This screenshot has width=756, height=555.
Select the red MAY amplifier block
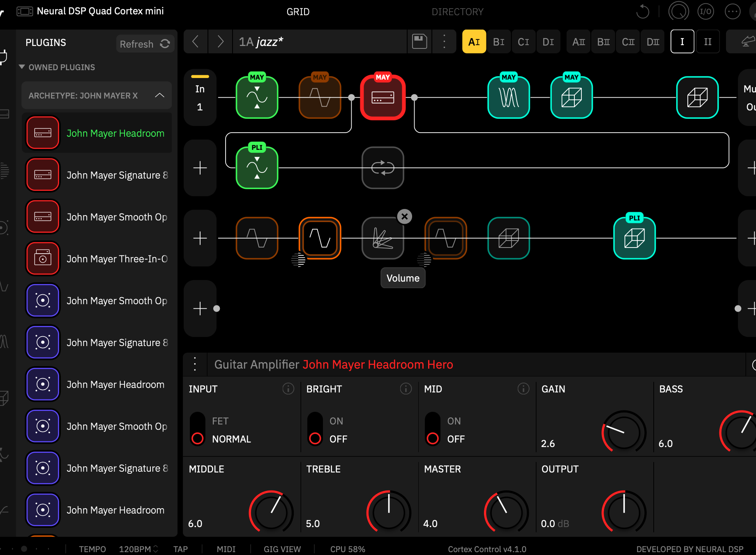[x=383, y=97]
